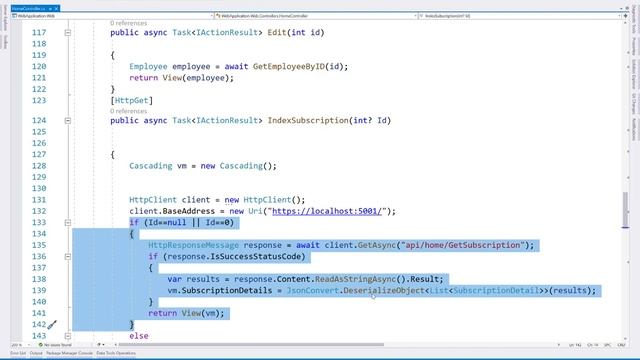Viewport: 640px width, 360px height.
Task: Open the Git changes dropdown in the editor bottom bar
Action: click(100, 345)
